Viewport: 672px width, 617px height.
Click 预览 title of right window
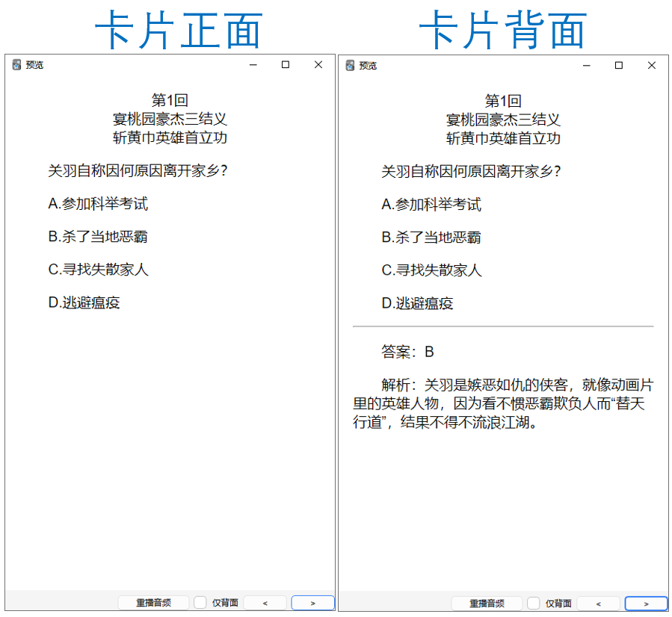368,66
